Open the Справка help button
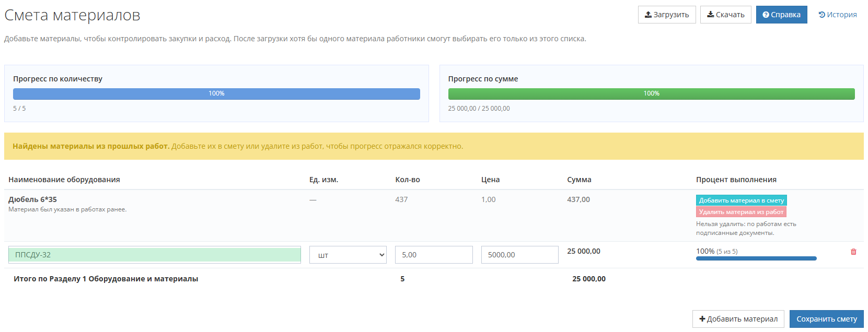The width and height of the screenshot is (868, 332). click(x=781, y=15)
